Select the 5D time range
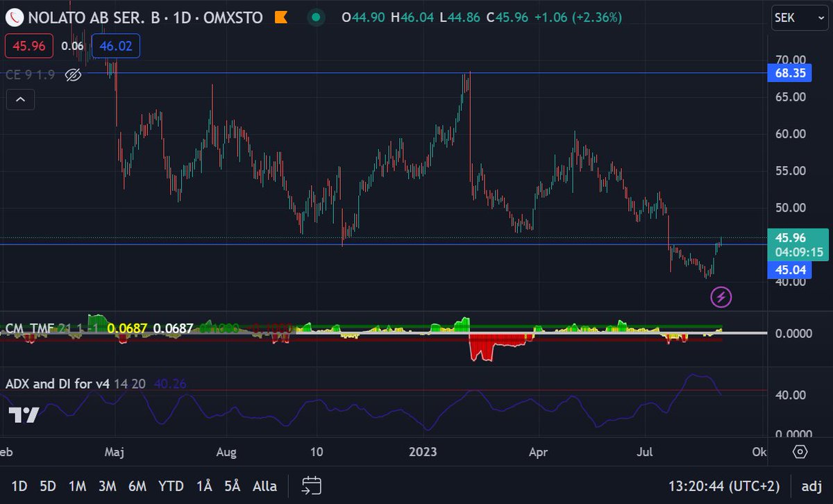 47,486
